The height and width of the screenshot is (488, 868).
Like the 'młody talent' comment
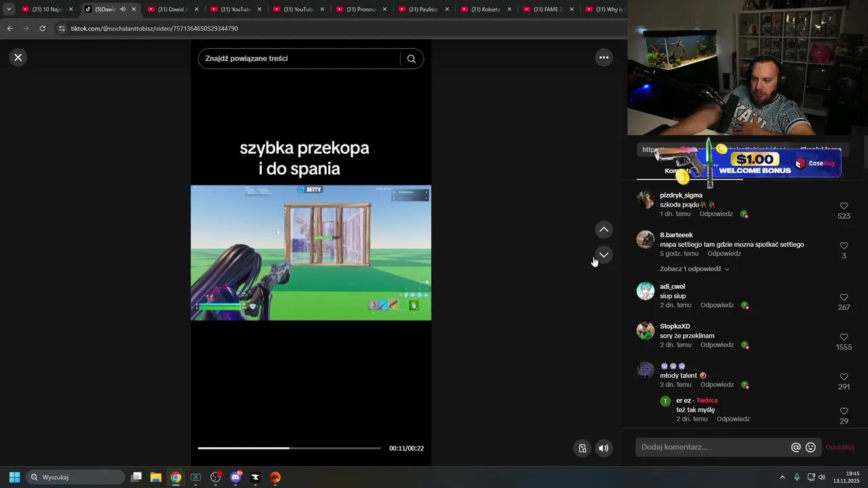click(844, 377)
